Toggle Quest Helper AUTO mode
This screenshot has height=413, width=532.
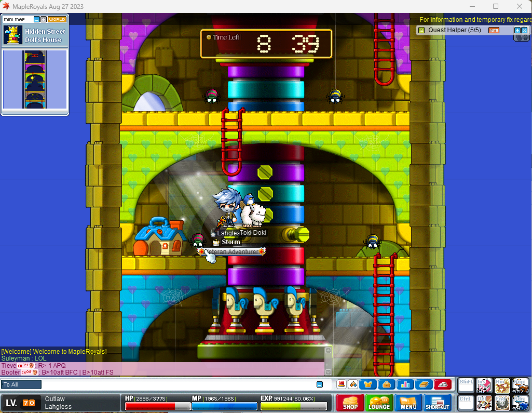coord(494,30)
